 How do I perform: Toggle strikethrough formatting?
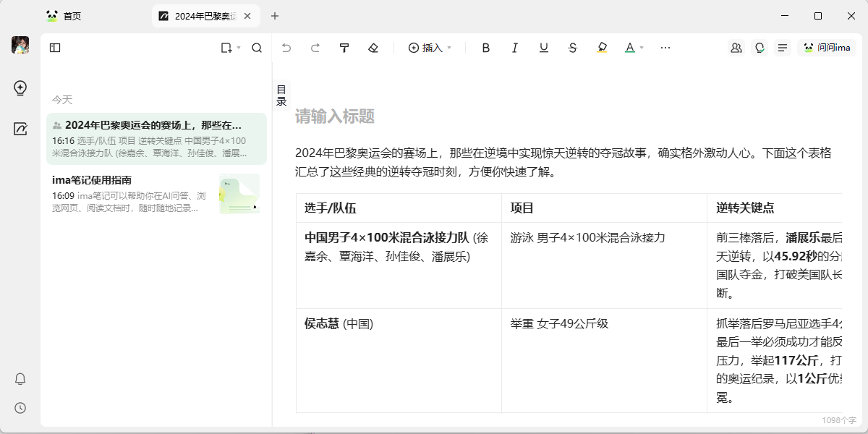point(573,48)
